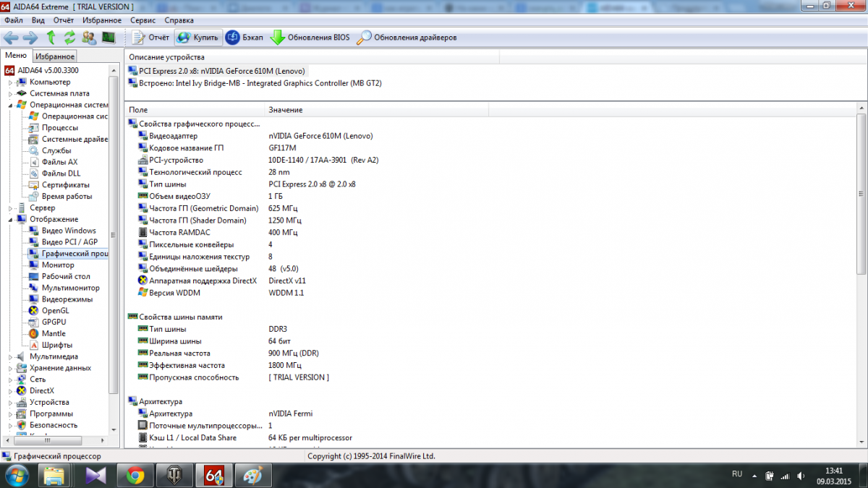Open Windows Explorer from taskbar
The image size is (868, 488).
coord(56,475)
